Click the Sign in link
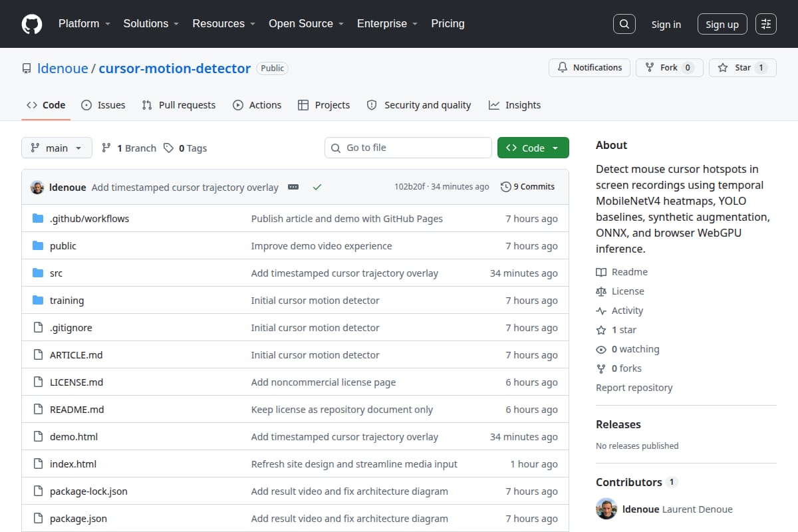 [x=666, y=25]
